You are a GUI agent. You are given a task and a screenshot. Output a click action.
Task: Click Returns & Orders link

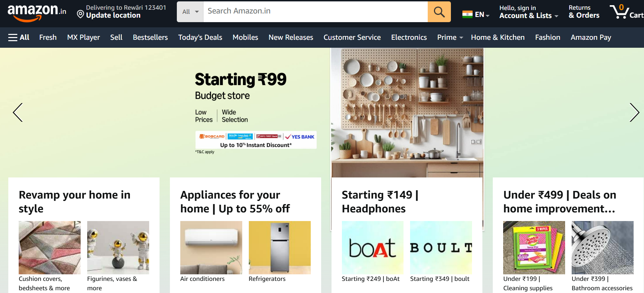(x=584, y=12)
